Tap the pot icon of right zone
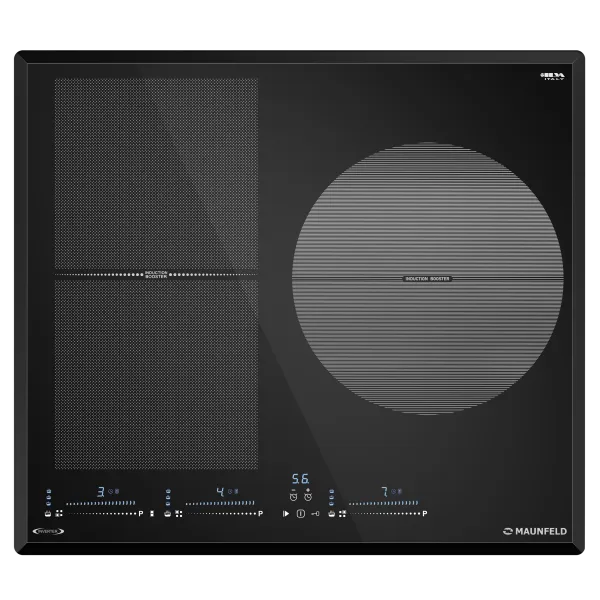 (x=331, y=514)
